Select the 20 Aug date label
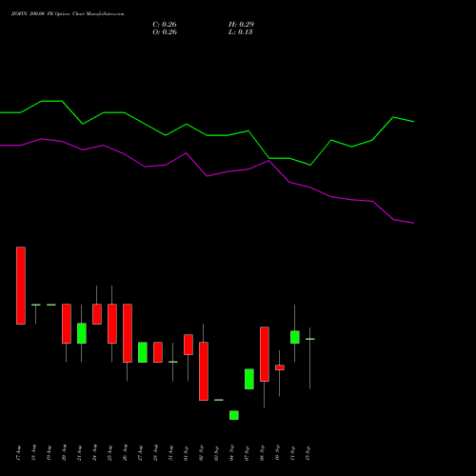Screen dimensions: 476x476 64,453
